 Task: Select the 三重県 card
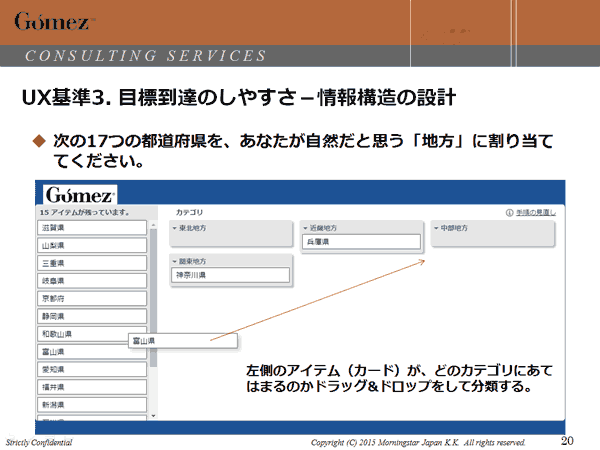click(x=92, y=263)
